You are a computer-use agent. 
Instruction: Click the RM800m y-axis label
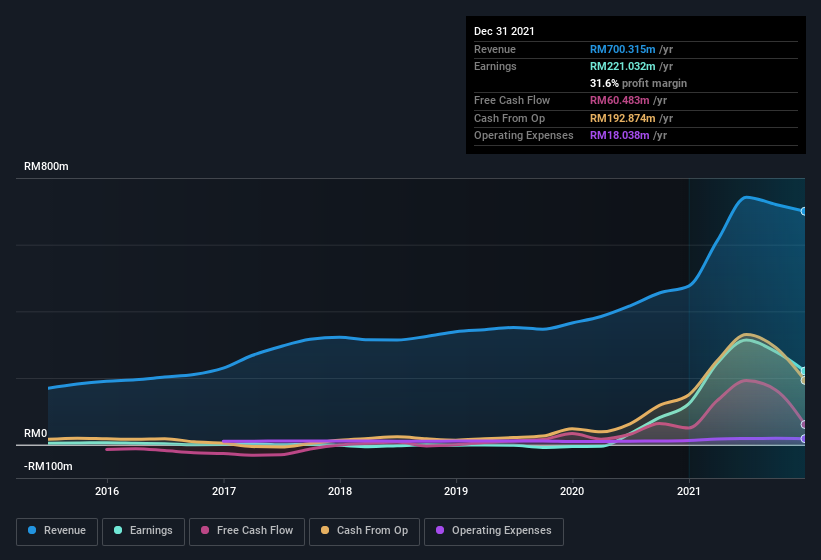pyautogui.click(x=46, y=166)
